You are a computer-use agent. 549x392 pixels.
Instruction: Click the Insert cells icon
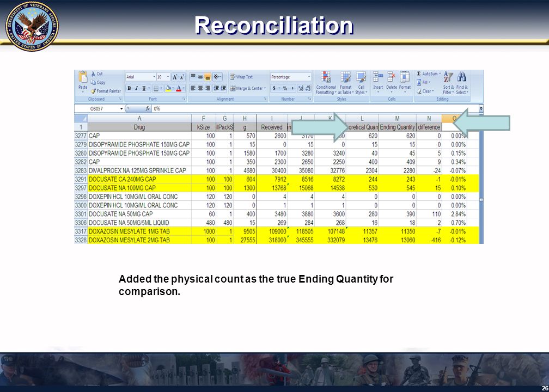pos(378,77)
